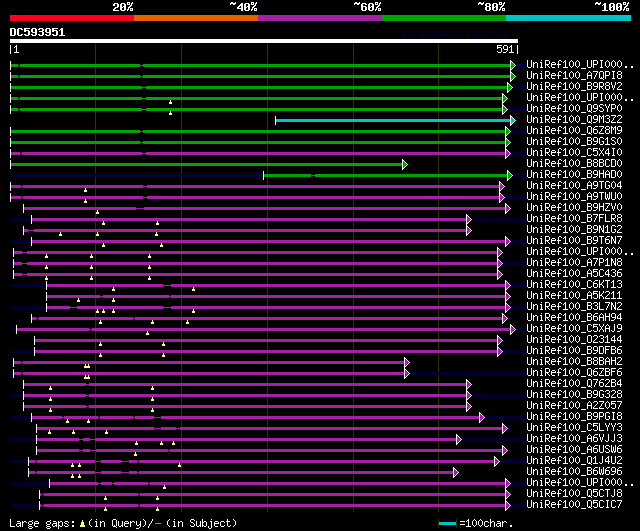The image size is (640, 531).
Task: Click the orange ~40% identity legend segment
Action: coord(196,18)
